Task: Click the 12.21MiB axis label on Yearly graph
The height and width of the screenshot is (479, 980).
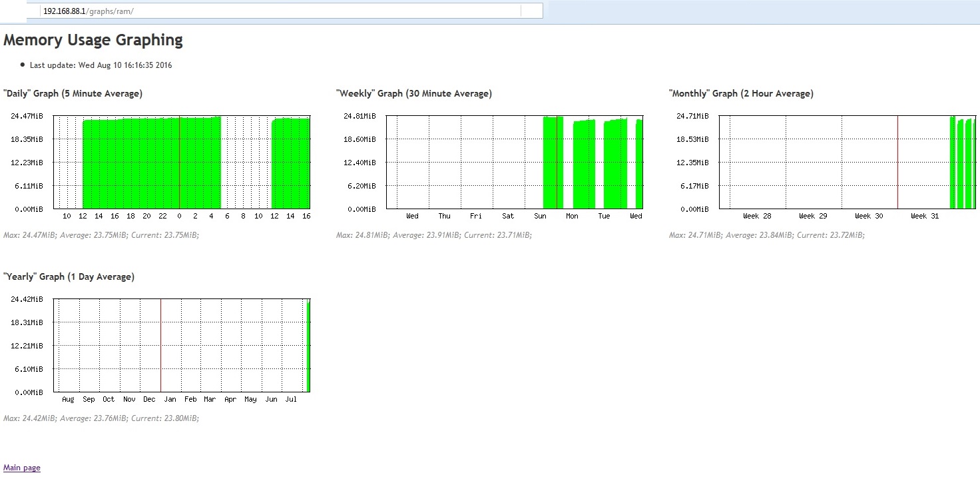Action: click(27, 346)
